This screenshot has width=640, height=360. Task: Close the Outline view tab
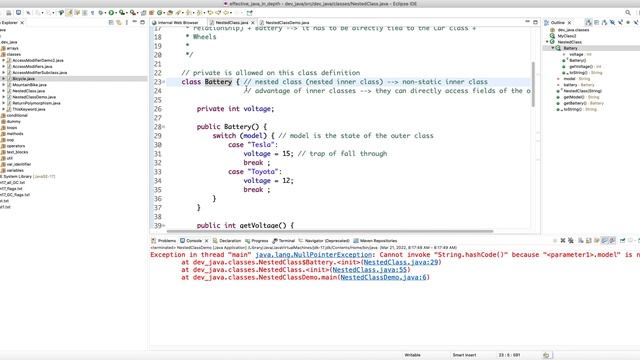click(569, 23)
